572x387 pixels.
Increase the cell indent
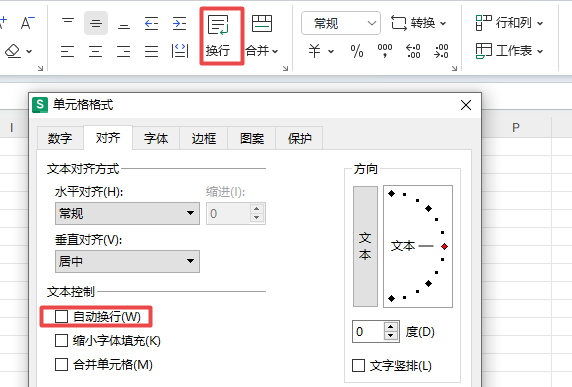179,23
